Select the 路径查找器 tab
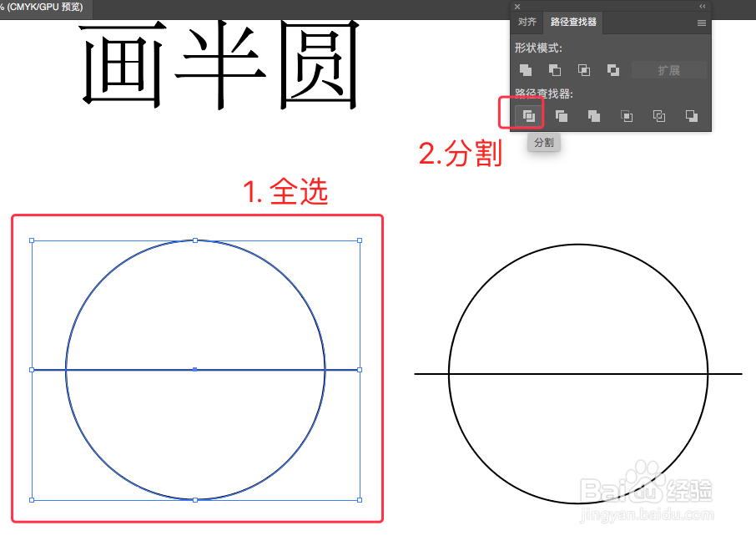 pos(573,23)
